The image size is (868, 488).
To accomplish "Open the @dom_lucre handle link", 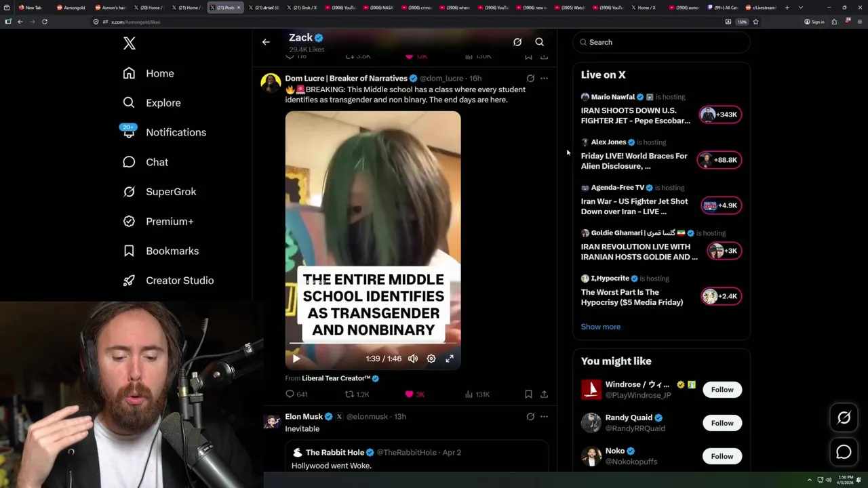I will tap(441, 79).
